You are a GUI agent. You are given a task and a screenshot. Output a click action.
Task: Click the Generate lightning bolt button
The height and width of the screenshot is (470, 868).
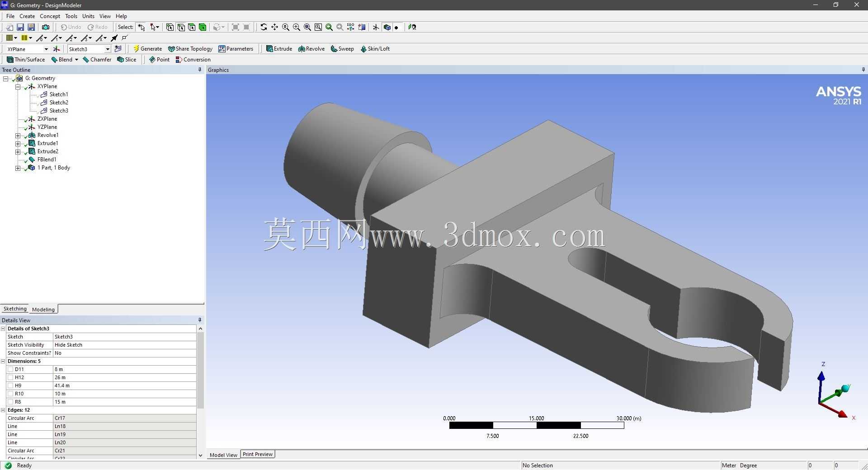coord(147,49)
